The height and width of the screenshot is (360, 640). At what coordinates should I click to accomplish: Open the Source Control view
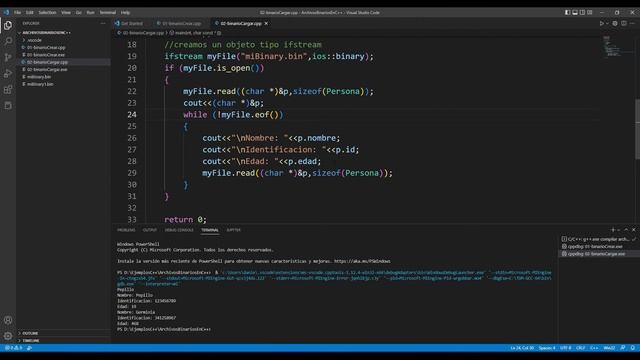tap(8, 57)
